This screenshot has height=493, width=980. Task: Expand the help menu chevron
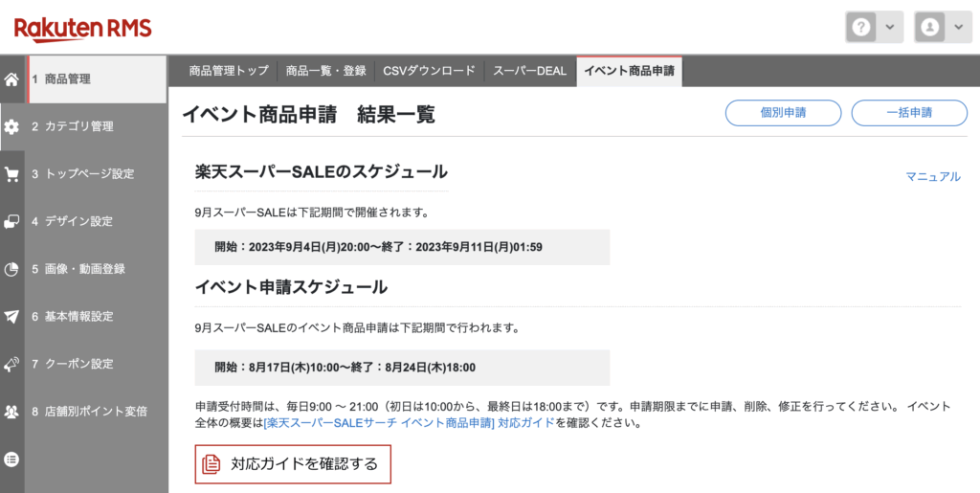(x=890, y=28)
